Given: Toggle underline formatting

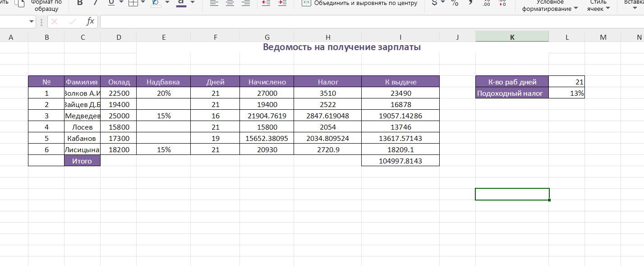Looking at the screenshot, I should [x=111, y=3].
